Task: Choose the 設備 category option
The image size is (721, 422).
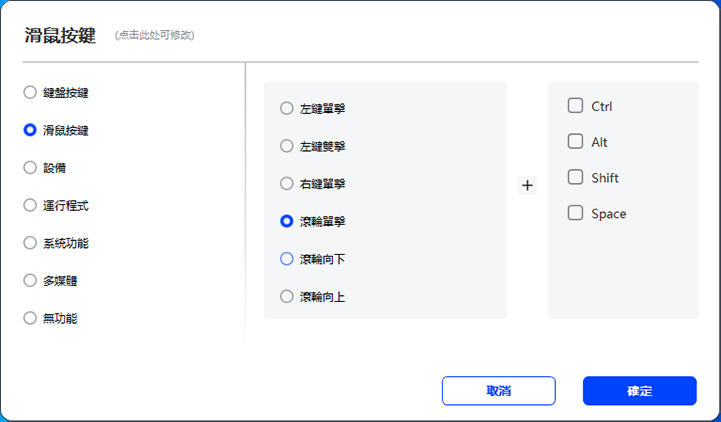Action: pos(30,168)
